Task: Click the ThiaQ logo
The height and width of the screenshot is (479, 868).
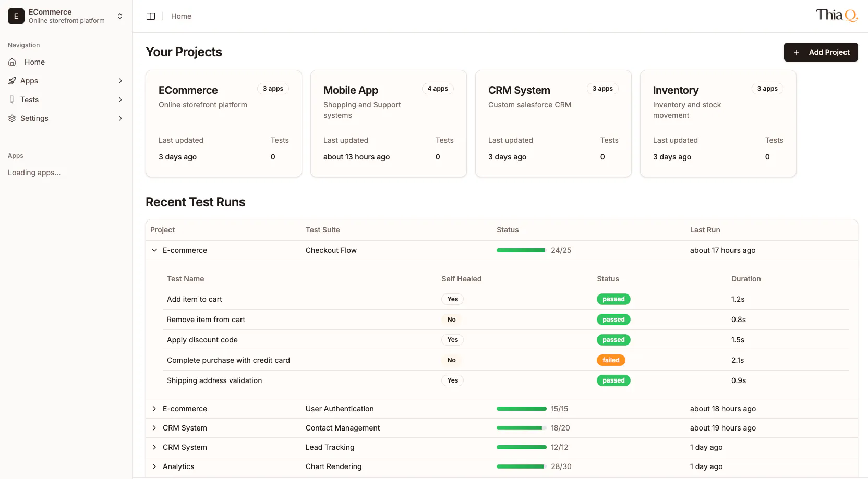Action: pos(836,16)
